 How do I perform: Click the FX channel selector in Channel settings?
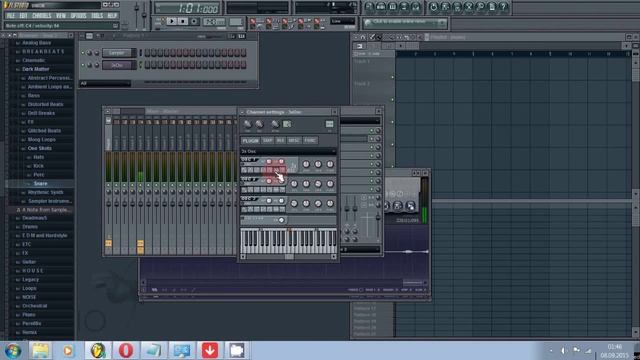coord(329,124)
